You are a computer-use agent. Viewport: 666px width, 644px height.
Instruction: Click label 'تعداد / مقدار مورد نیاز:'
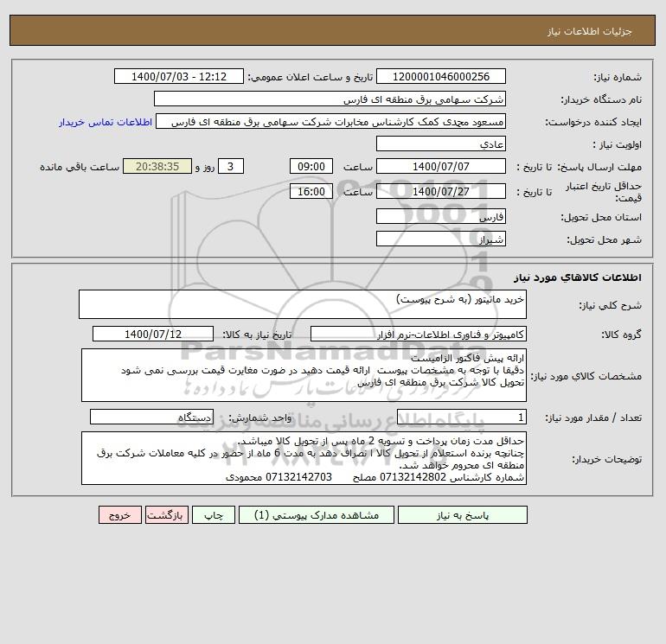tap(593, 418)
